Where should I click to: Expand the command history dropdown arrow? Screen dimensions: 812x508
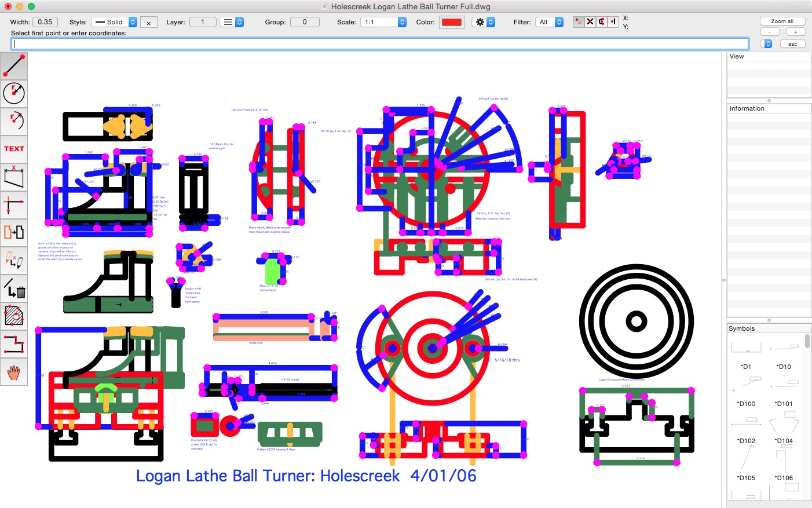767,44
